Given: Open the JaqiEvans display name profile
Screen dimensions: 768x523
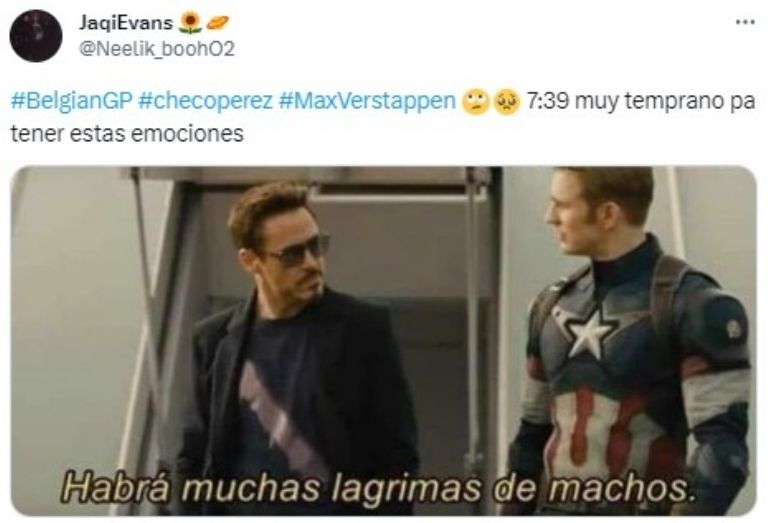Looking at the screenshot, I should (126, 23).
